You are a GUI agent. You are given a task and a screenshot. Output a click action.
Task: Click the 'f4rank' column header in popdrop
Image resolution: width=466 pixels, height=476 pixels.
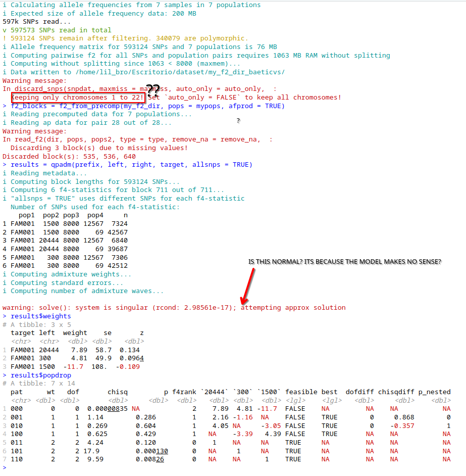click(x=184, y=392)
